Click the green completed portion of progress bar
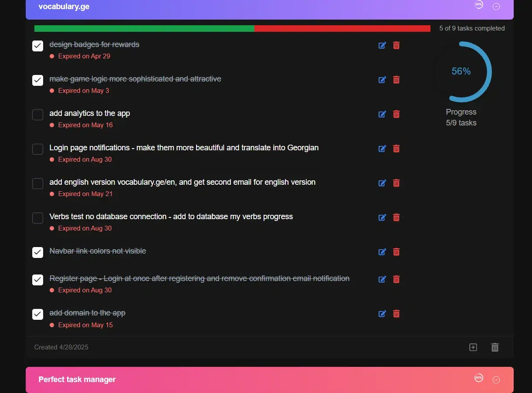Viewport: 532px width, 393px height. (144, 28)
